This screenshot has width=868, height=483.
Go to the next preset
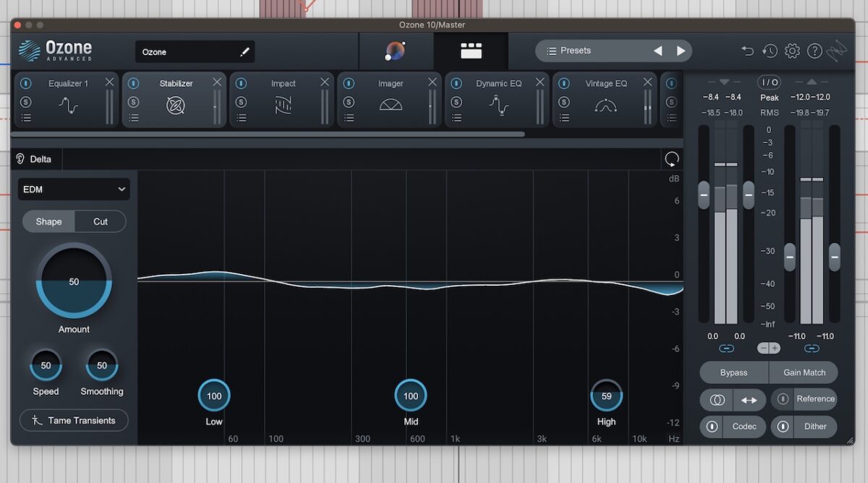click(681, 51)
